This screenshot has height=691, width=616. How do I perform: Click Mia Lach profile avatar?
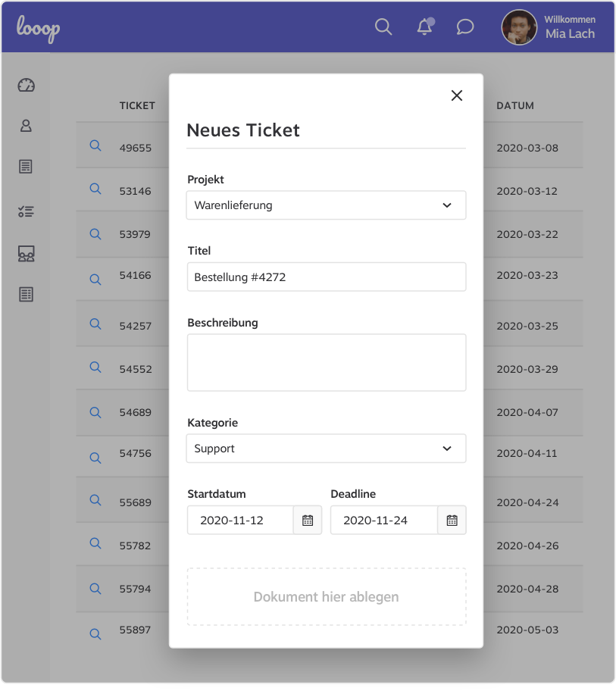click(x=519, y=27)
